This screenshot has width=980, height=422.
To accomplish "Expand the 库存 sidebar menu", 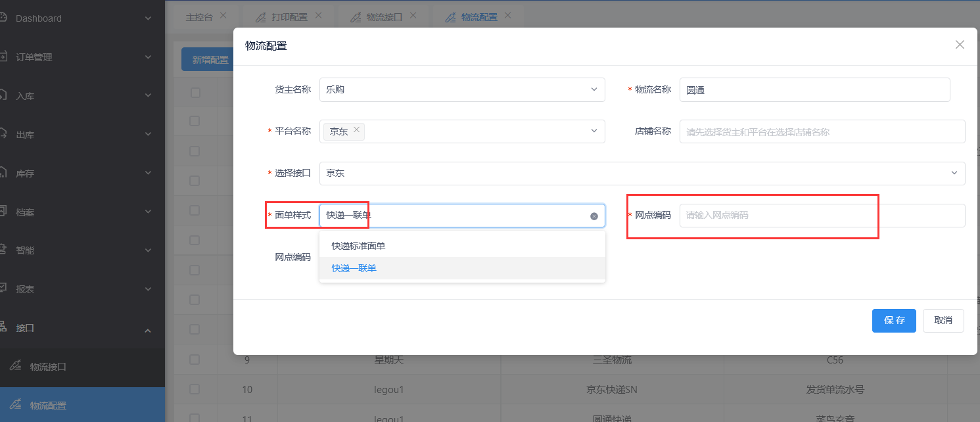I will tap(82, 174).
